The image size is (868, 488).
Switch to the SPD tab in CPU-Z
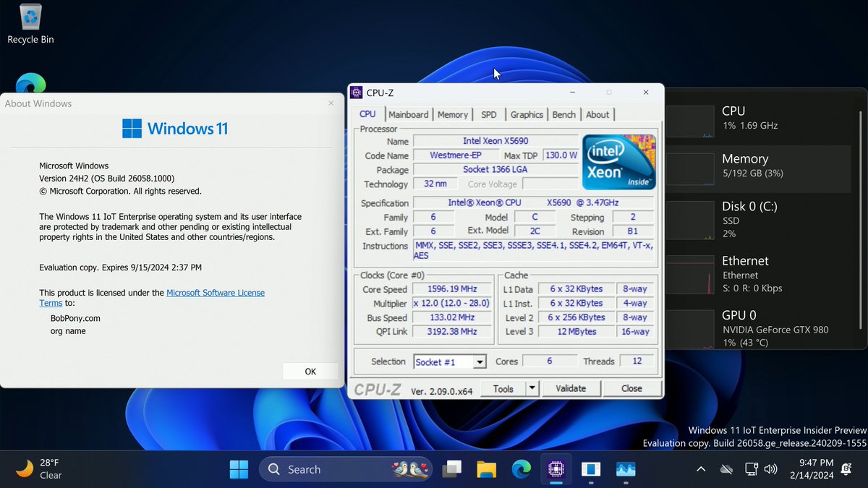[x=489, y=114]
